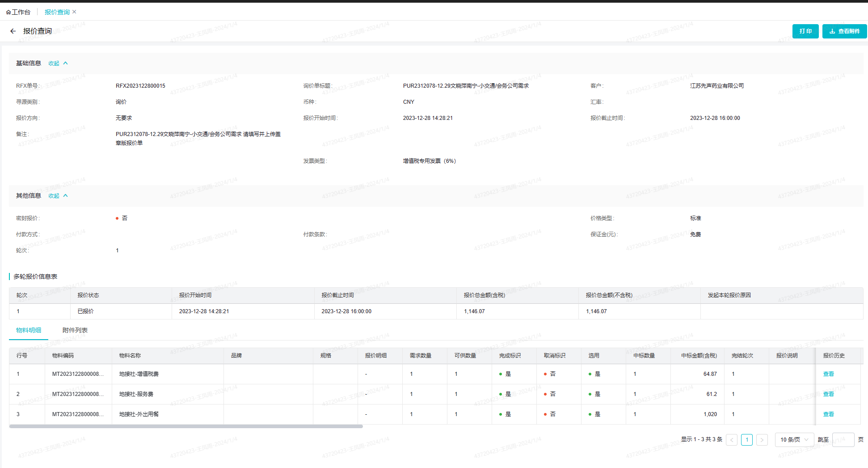
Task: Click the 查看附件 download button
Action: pos(844,31)
